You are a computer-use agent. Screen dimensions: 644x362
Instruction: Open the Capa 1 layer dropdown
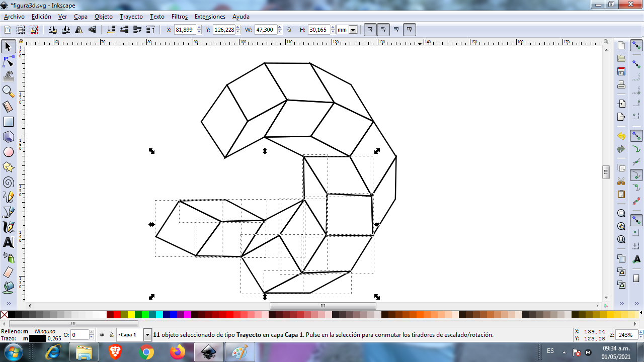(147, 335)
